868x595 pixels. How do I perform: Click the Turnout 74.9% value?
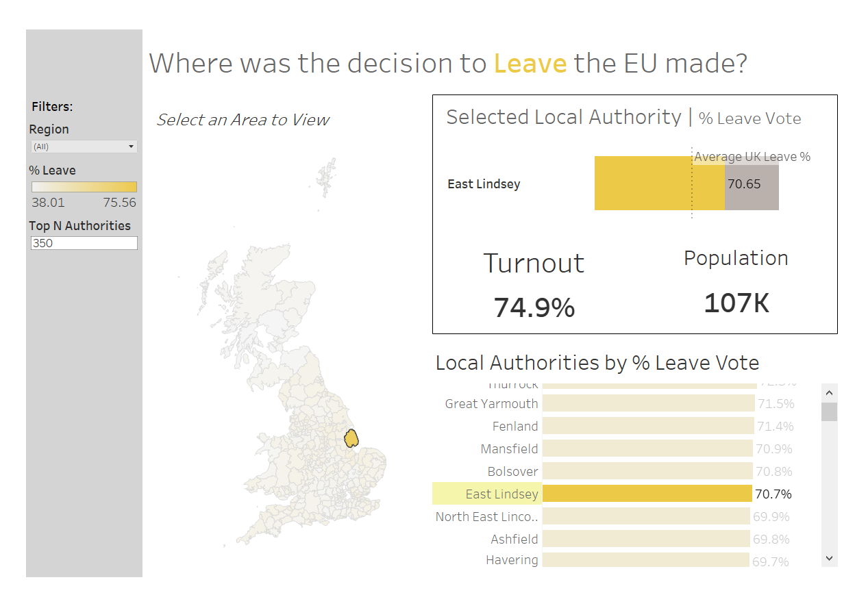[x=534, y=307]
